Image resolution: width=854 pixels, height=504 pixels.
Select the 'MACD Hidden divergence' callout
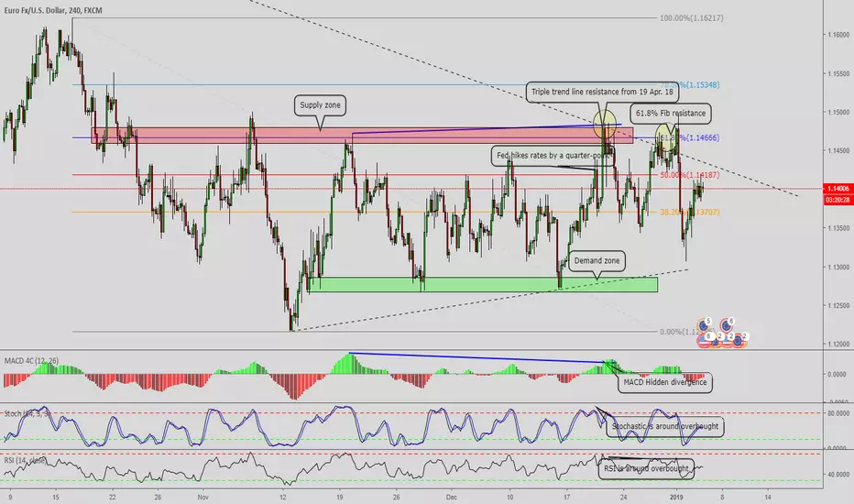pyautogui.click(x=665, y=382)
